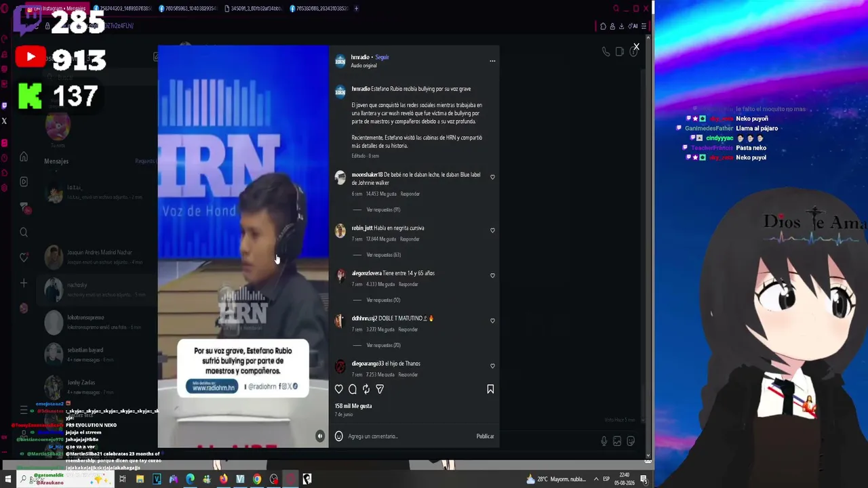Viewport: 868px width, 488px height.
Task: Like ddhhnn.ssj2's comment
Action: pos(492,321)
